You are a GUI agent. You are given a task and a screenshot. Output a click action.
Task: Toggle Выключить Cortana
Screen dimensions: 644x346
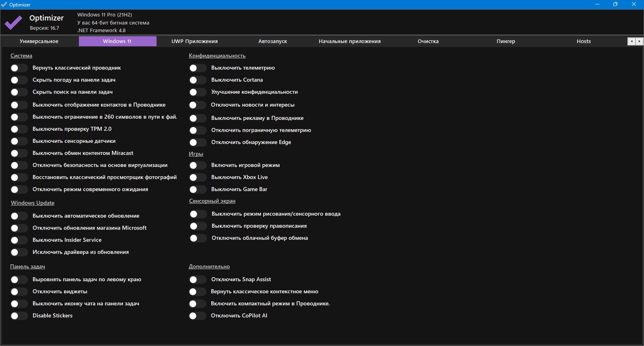tap(198, 80)
